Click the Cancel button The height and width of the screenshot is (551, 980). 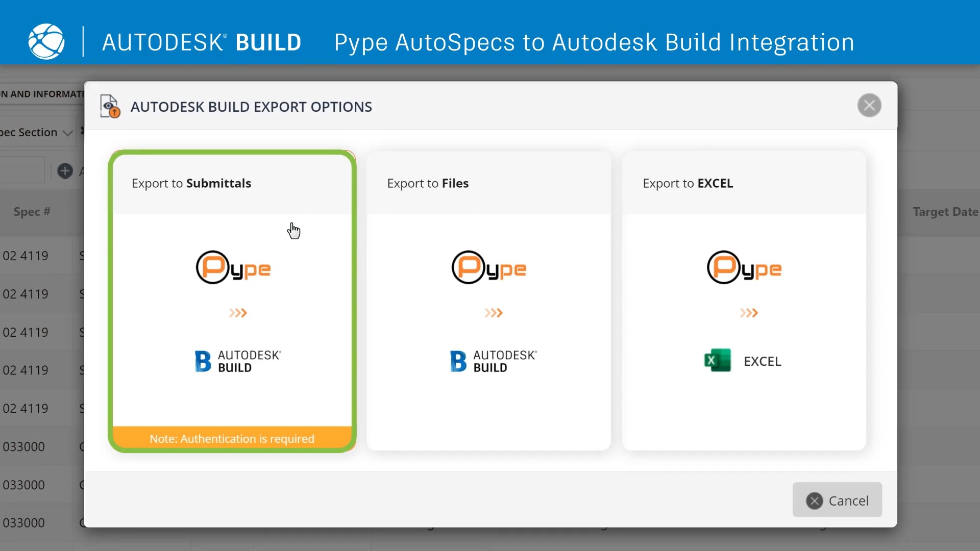[837, 500]
